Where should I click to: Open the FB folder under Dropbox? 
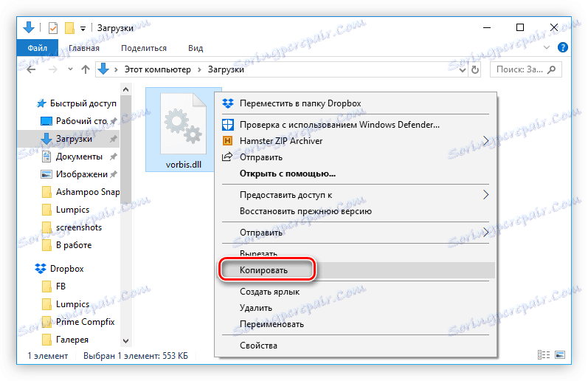point(54,286)
